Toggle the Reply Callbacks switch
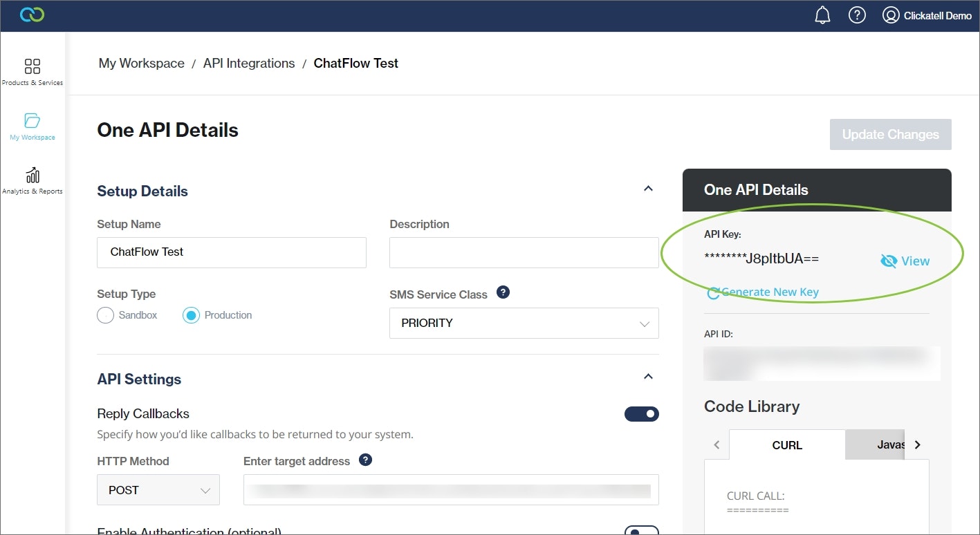The image size is (980, 535). (641, 414)
